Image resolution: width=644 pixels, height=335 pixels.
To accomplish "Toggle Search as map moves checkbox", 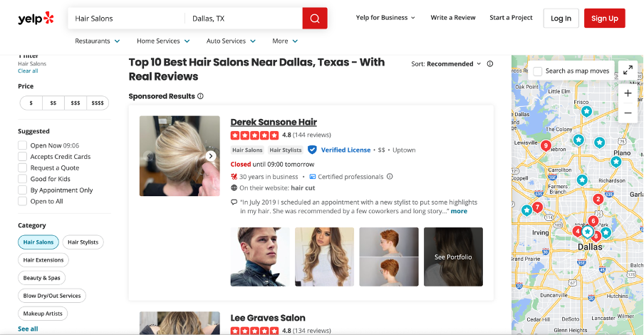I will 538,71.
